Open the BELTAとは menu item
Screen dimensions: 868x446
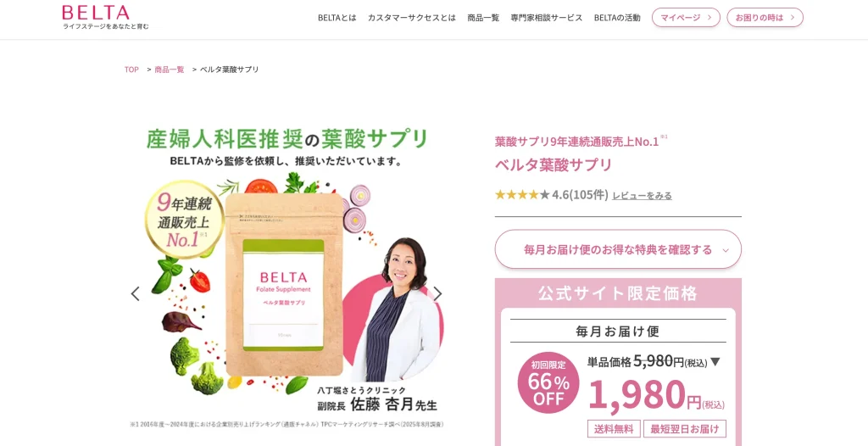pyautogui.click(x=337, y=18)
